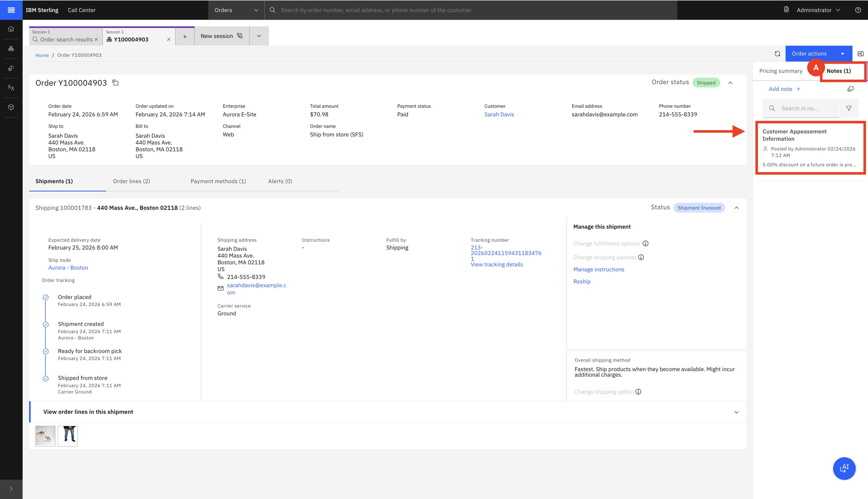This screenshot has height=499, width=868.
Task: Open the help question mark icon
Action: (858, 10)
